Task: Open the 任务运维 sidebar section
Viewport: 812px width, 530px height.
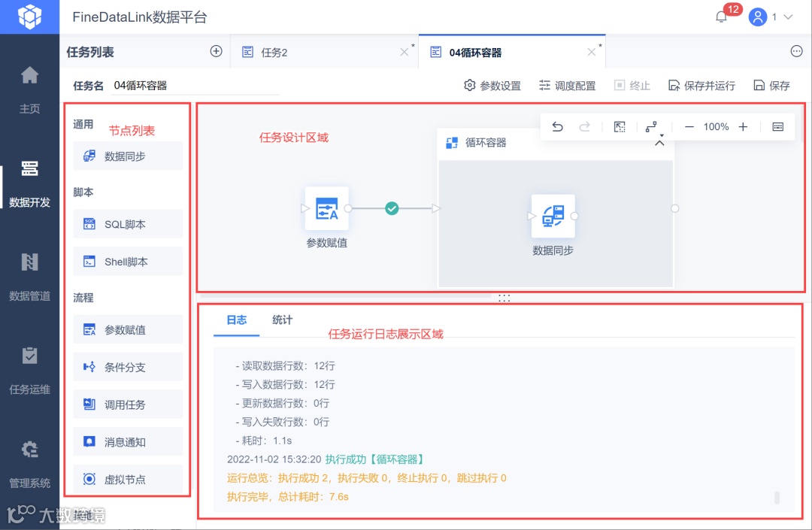Action: 29,371
